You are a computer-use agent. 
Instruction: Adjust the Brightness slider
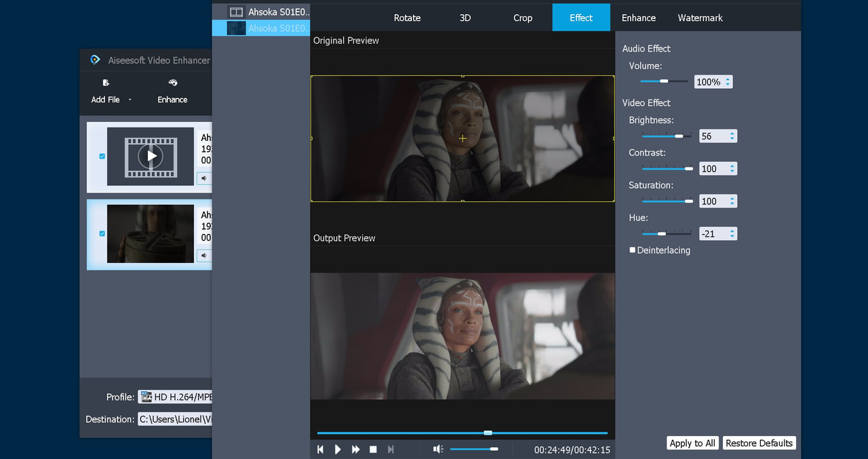coord(667,136)
